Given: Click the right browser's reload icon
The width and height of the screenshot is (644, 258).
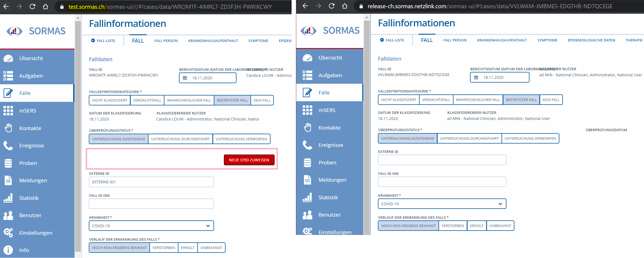Looking at the screenshot, I should pos(332,6).
